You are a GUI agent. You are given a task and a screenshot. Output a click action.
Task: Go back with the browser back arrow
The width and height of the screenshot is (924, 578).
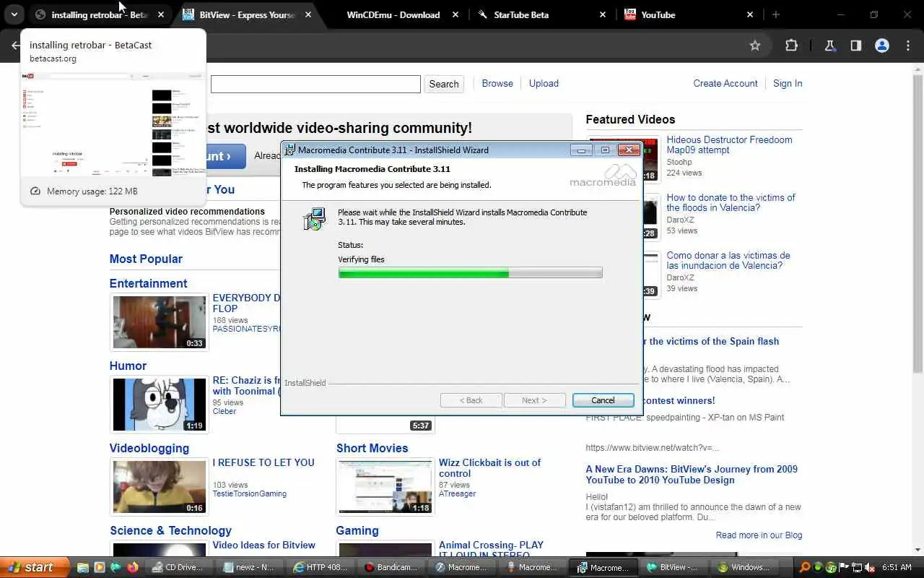click(x=16, y=46)
